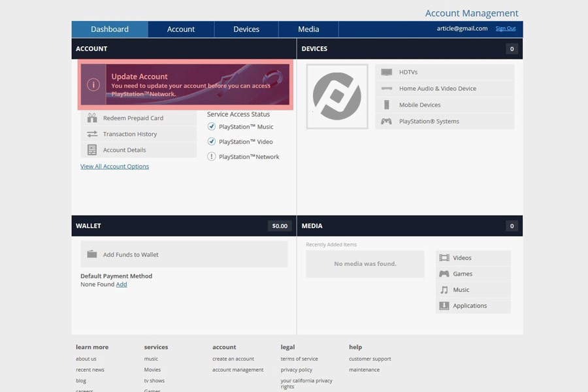This screenshot has width=588, height=392.
Task: Open the footer 'customer support' link
Action: coord(370,359)
